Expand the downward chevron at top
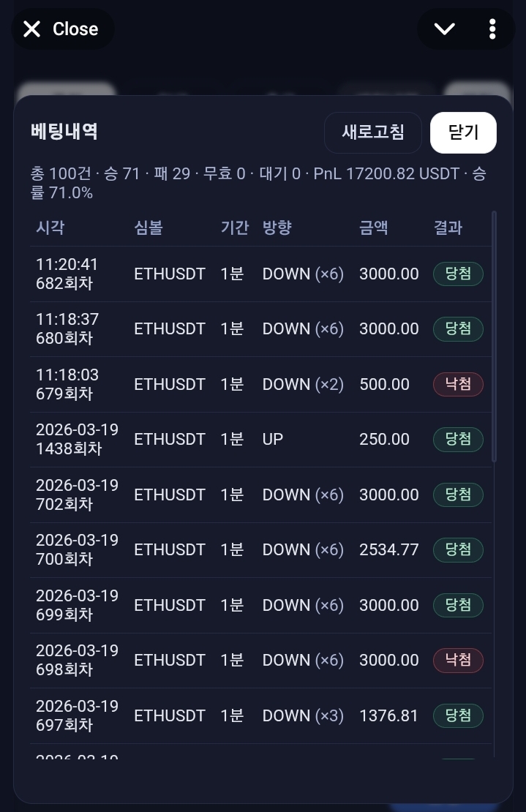 tap(444, 29)
